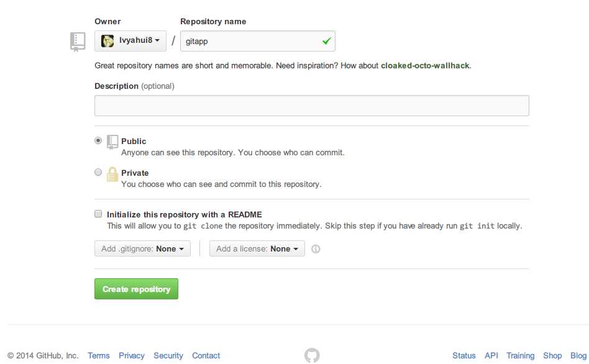Open the Privacy footer link
The width and height of the screenshot is (589, 364).
132,355
